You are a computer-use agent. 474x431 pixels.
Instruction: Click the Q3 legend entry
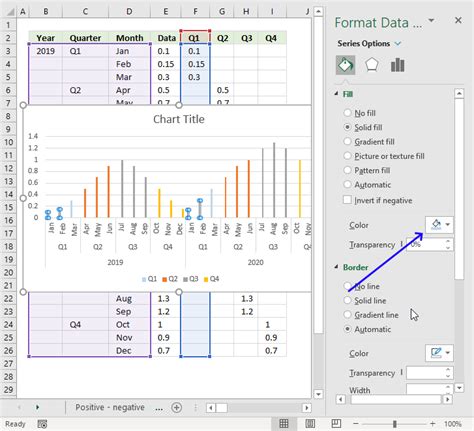(x=191, y=279)
